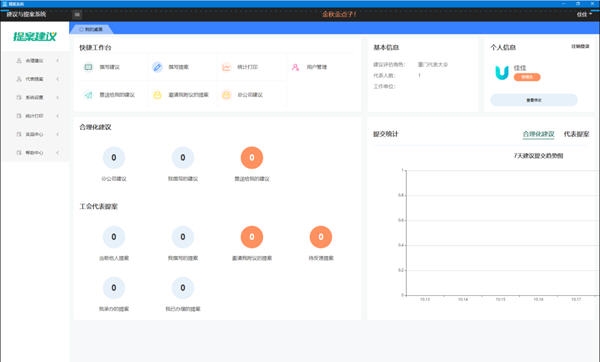Viewport: 600px width, 362px height.
Task: Click the 注销登录 link in 个人信息
Action: pos(580,46)
